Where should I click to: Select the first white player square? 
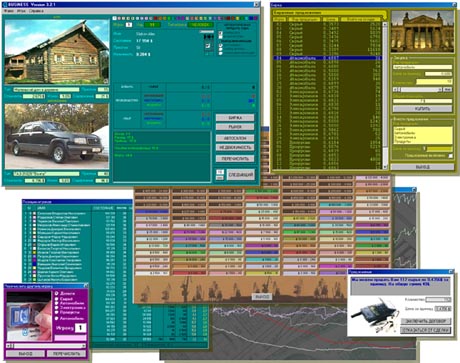tap(114, 18)
